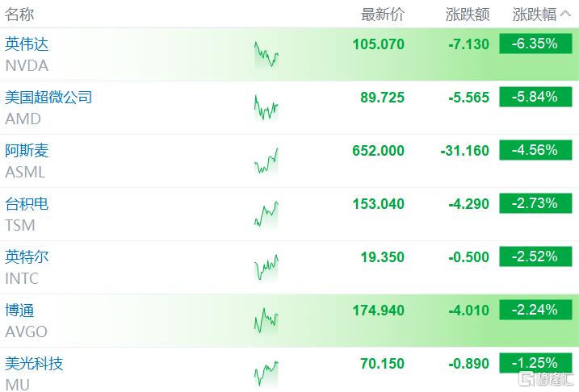
Task: Select the -6.35% change badge
Action: [535, 44]
